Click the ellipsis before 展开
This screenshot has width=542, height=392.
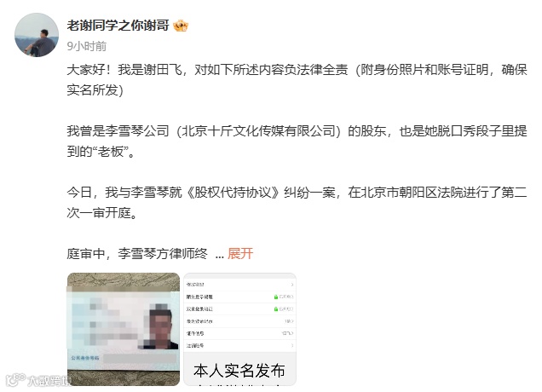(x=220, y=255)
